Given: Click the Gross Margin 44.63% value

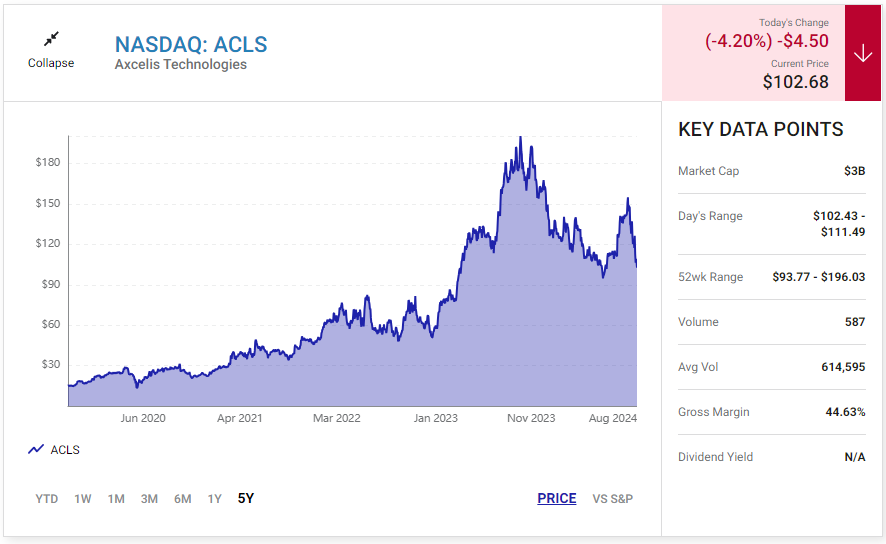Looking at the screenshot, I should coord(845,412).
